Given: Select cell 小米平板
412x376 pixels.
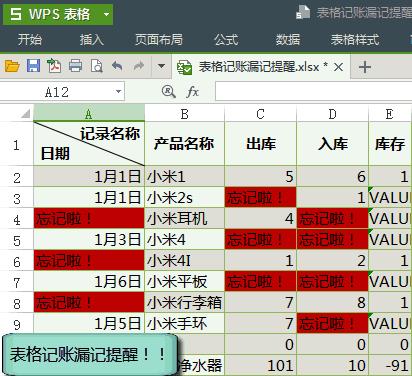Looking at the screenshot, I should pos(184,281).
